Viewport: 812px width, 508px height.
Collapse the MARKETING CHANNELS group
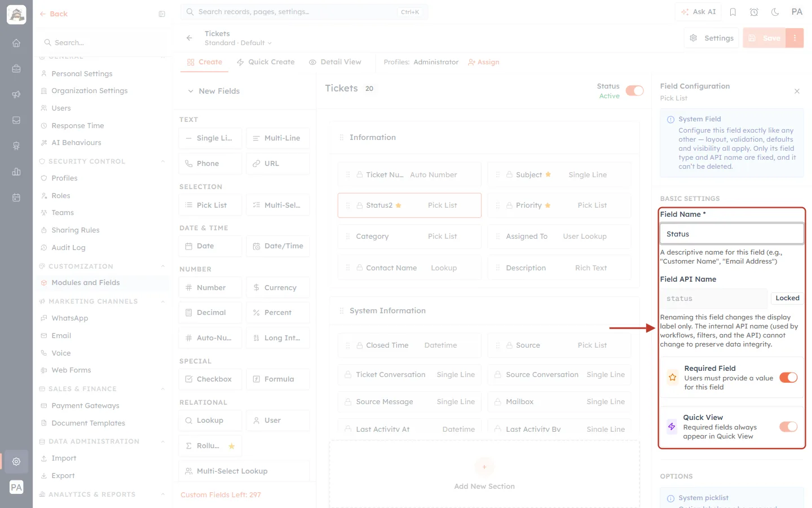coord(163,301)
